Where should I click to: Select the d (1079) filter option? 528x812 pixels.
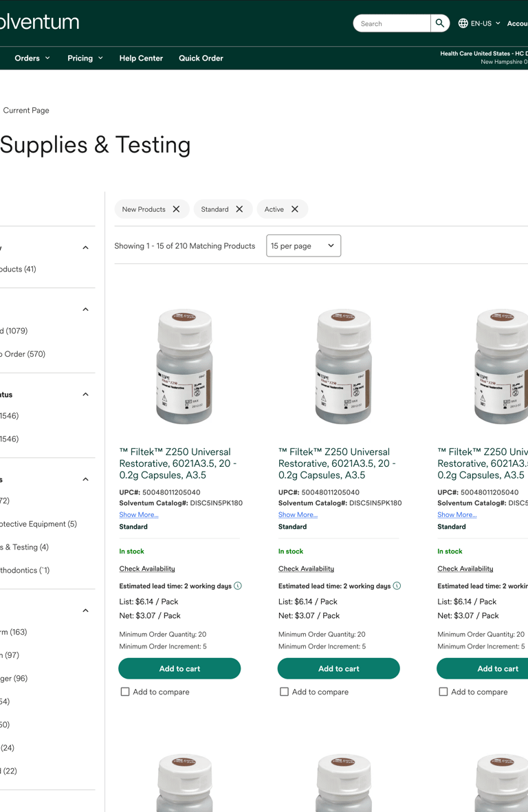click(14, 331)
